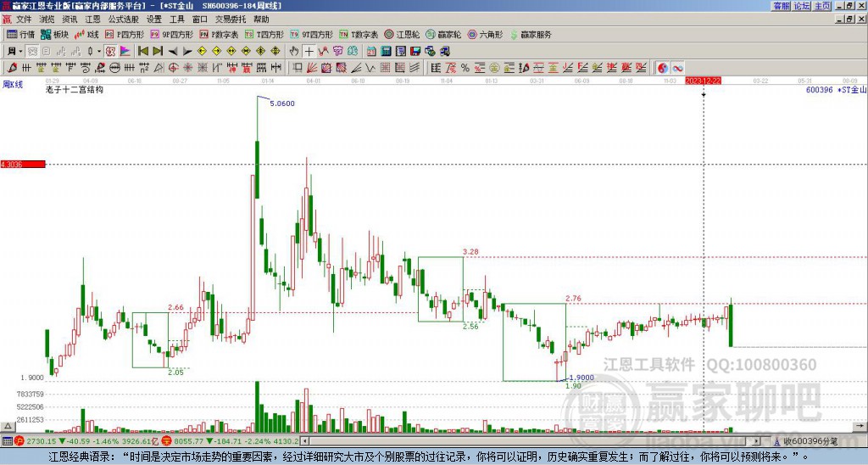Click the 5.0600 high price label
Screen dimensions: 868x465
coord(282,104)
